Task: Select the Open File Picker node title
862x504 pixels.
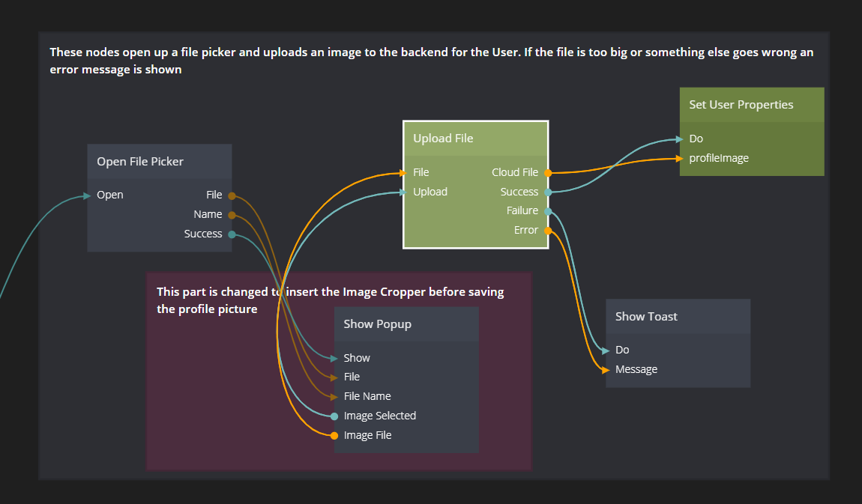Action: (140, 162)
